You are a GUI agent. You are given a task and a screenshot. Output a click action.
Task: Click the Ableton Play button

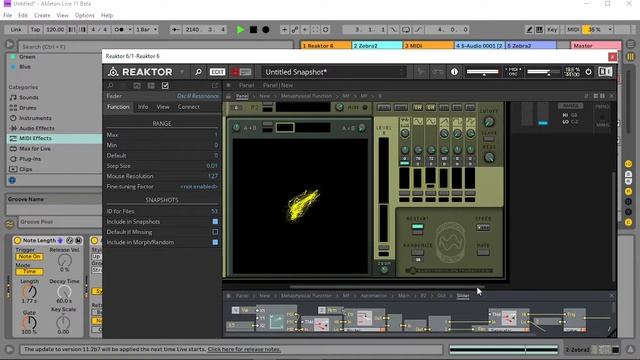point(240,30)
